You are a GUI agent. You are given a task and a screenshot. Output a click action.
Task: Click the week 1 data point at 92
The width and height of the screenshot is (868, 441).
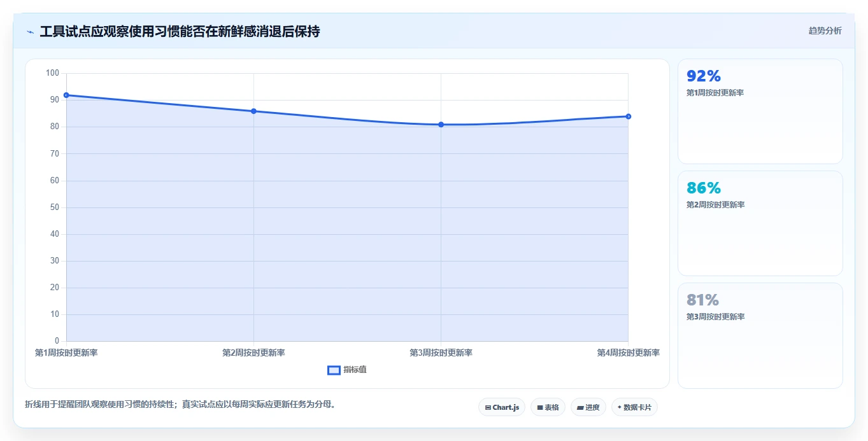click(66, 95)
